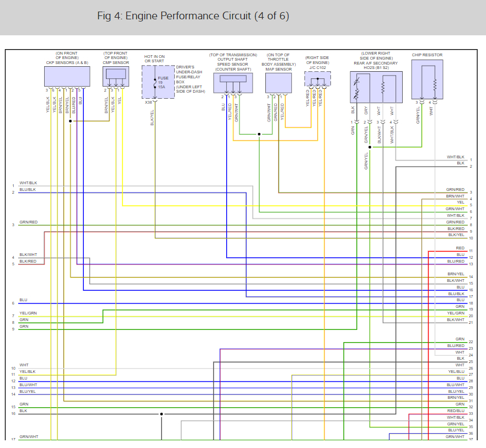Click the X38 connector label under the fuse

click(x=148, y=103)
